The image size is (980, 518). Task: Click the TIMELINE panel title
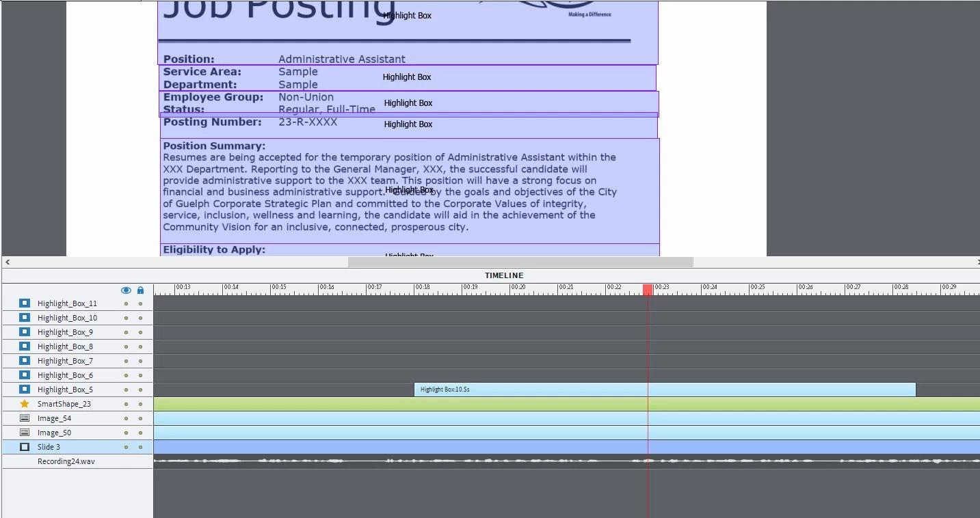pyautogui.click(x=504, y=275)
